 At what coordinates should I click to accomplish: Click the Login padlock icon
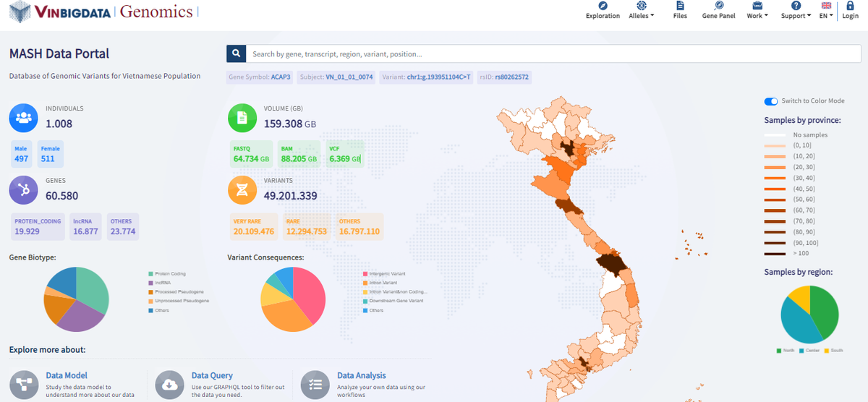point(851,6)
